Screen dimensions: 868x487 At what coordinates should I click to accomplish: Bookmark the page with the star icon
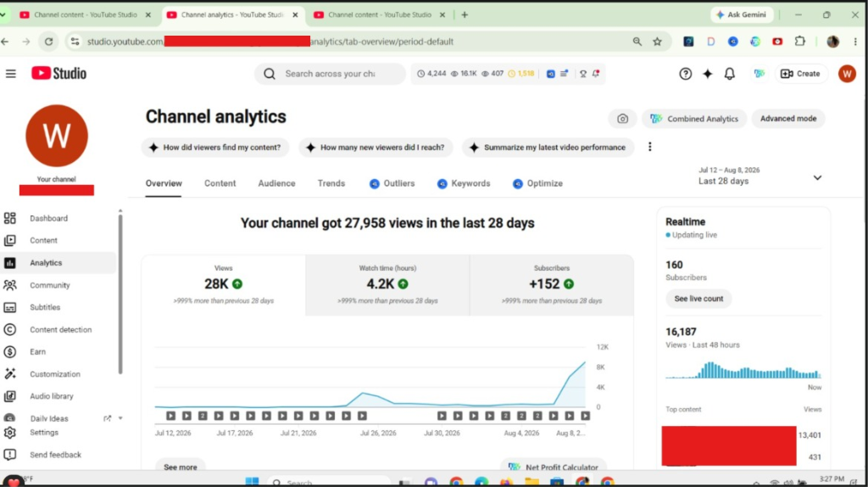pyautogui.click(x=657, y=42)
